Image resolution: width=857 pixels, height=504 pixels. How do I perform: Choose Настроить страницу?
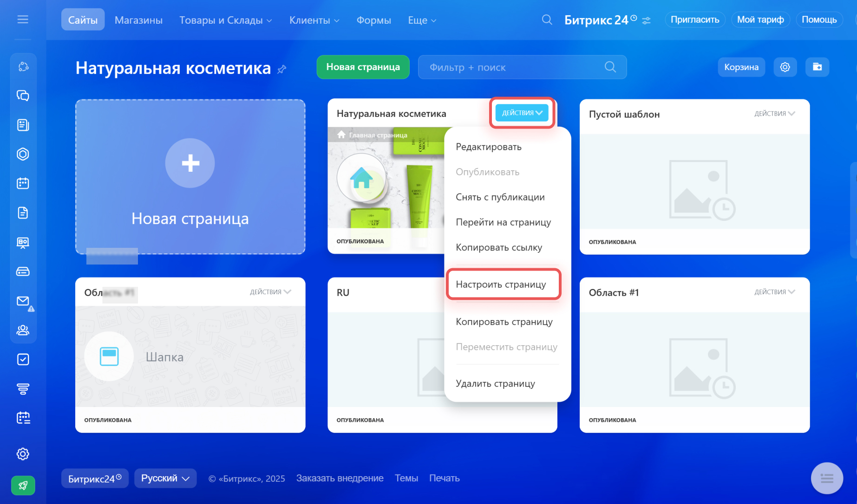(x=504, y=284)
